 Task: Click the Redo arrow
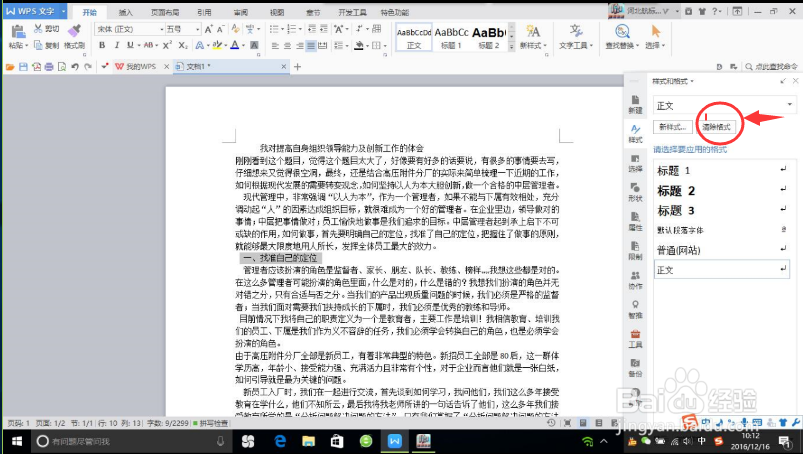(88, 67)
